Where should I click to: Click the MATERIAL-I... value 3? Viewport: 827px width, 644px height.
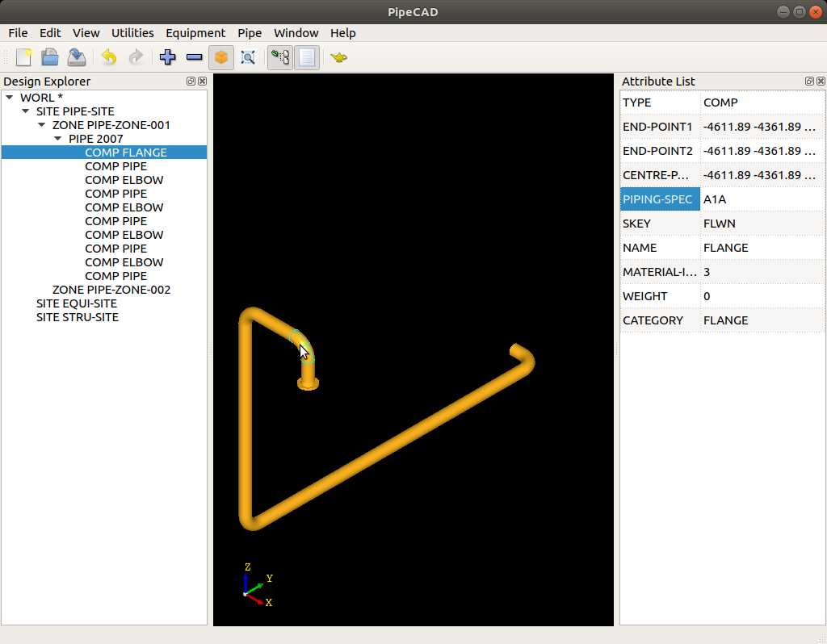(x=762, y=272)
